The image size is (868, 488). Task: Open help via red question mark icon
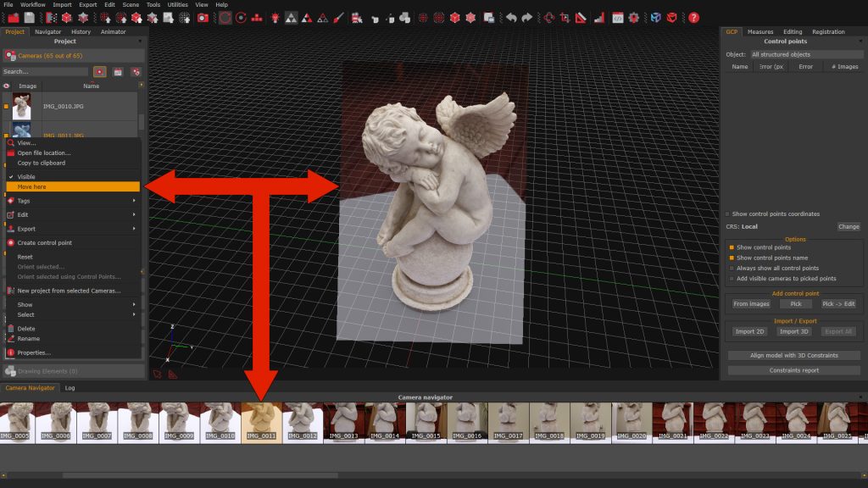tap(693, 18)
